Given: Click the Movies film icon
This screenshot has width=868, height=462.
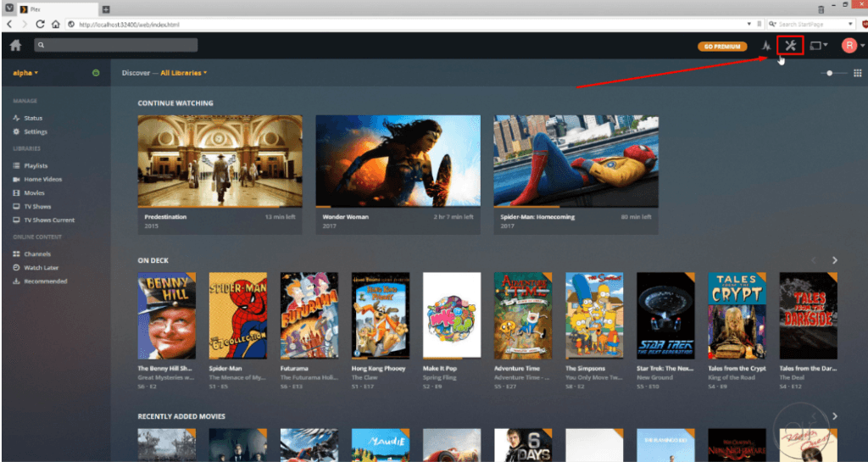Looking at the screenshot, I should coord(16,192).
